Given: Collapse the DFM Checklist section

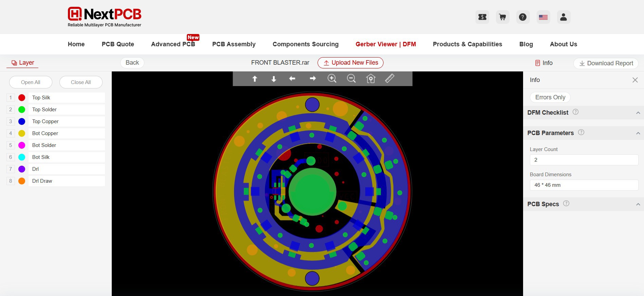Looking at the screenshot, I should point(638,113).
